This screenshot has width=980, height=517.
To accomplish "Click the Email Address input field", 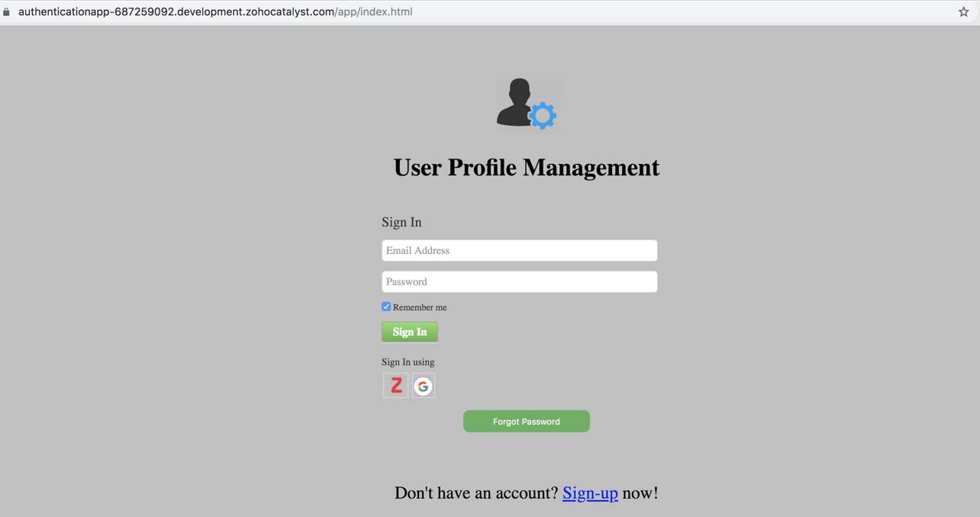I will (519, 250).
